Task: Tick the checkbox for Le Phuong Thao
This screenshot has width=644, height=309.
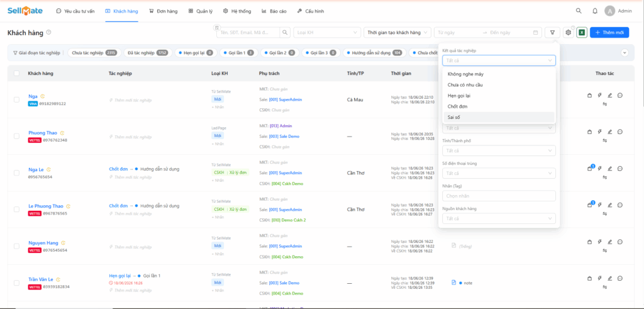Action: [x=16, y=209]
